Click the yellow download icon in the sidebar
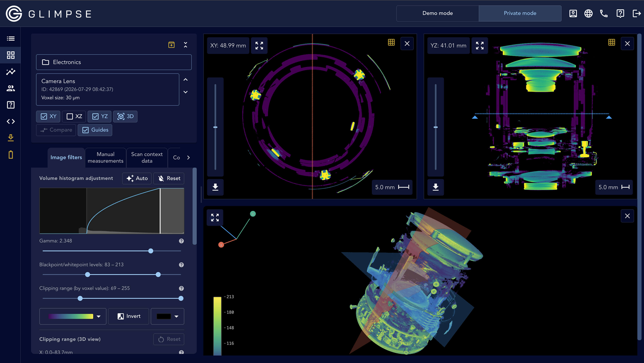644x363 pixels. click(11, 138)
